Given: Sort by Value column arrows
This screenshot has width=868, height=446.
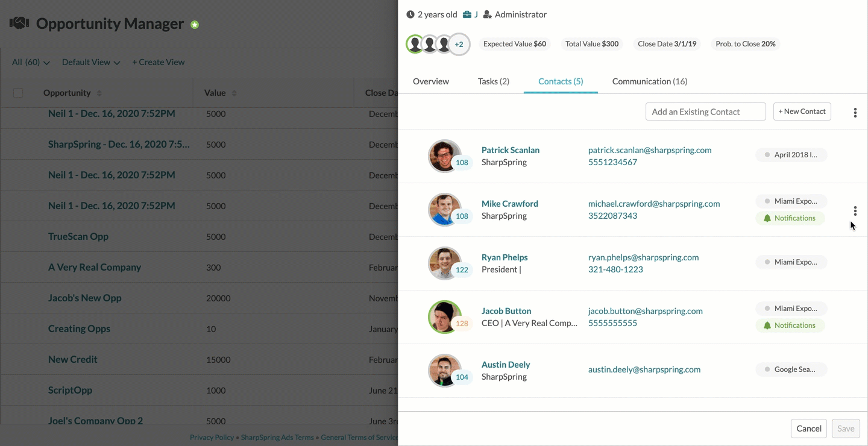Looking at the screenshot, I should [234, 93].
